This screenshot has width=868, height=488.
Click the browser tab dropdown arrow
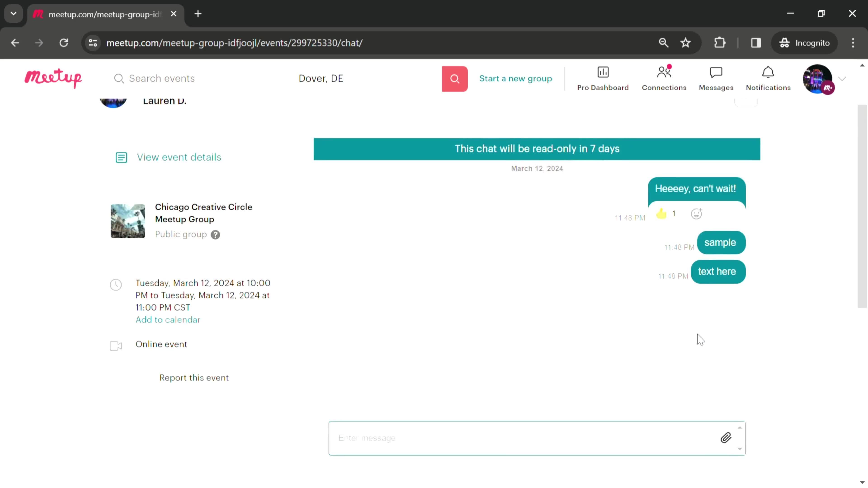point(13,13)
